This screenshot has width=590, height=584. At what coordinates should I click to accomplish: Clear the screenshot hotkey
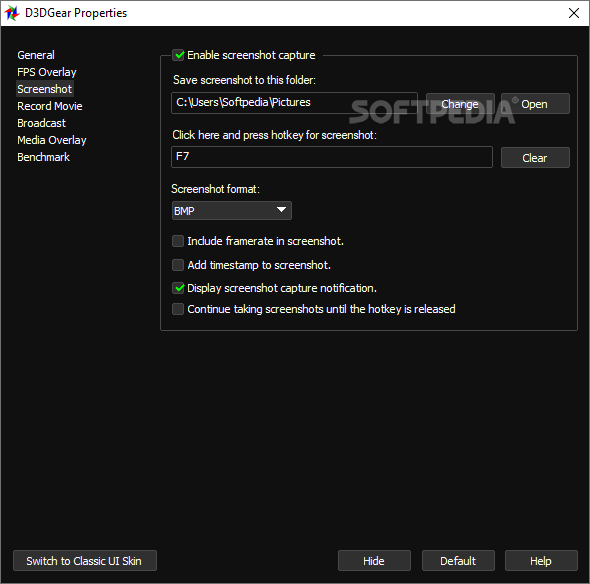(x=535, y=158)
